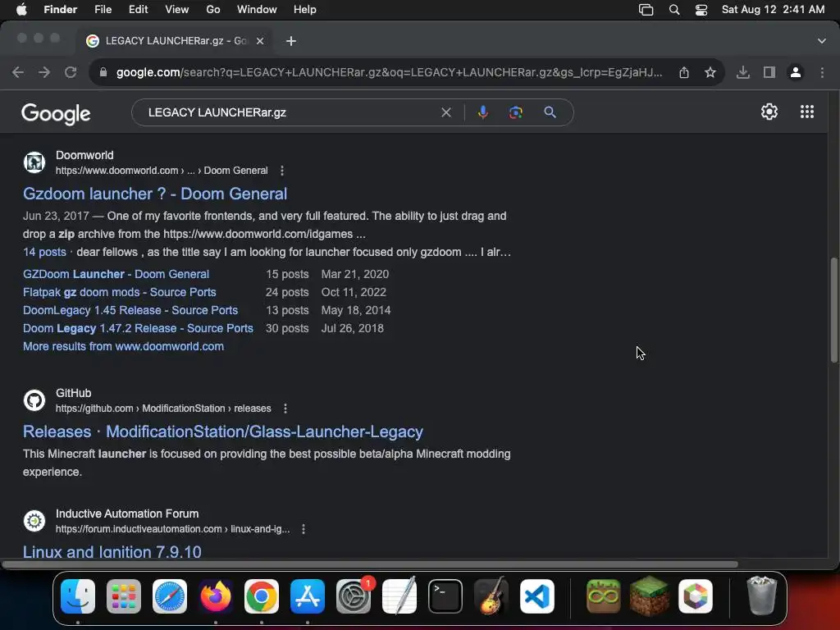Open Glass-Launcher-Legacy releases result

pyautogui.click(x=223, y=431)
